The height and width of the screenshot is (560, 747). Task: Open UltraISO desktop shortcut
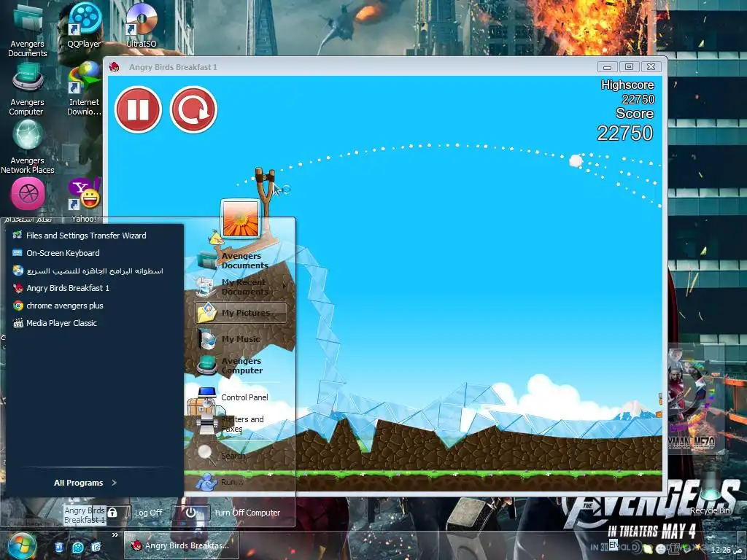tap(142, 25)
